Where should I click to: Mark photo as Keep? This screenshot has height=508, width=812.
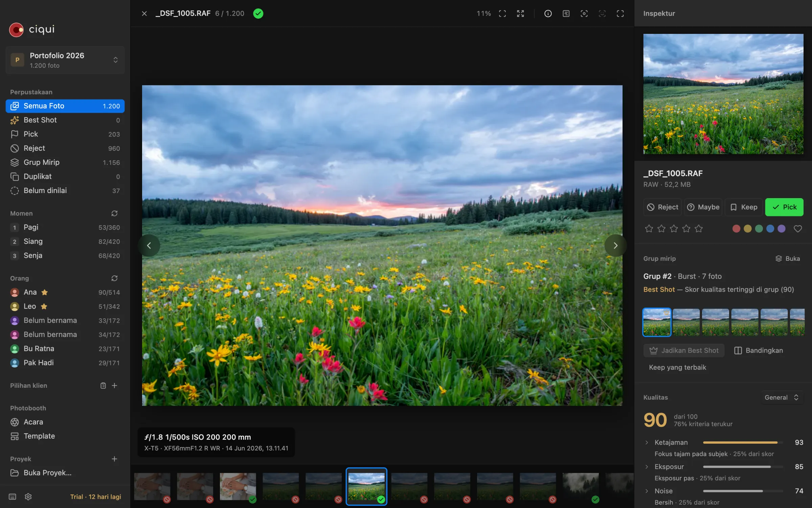coord(744,207)
